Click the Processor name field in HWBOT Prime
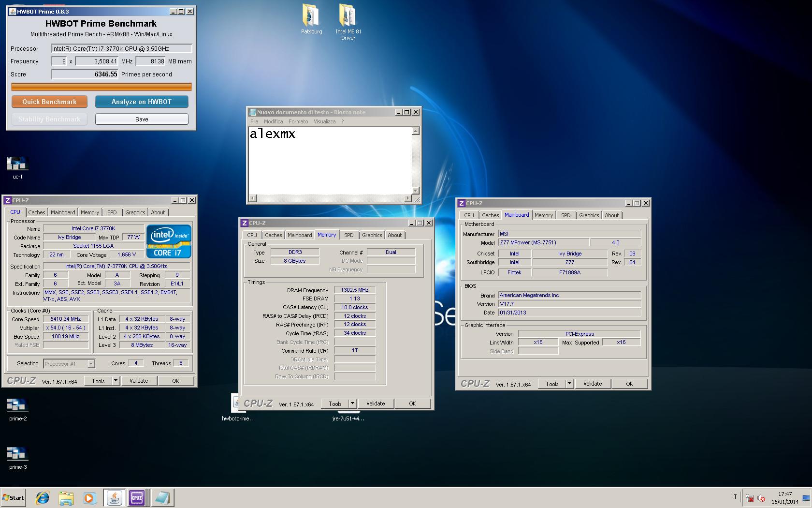 (x=122, y=48)
